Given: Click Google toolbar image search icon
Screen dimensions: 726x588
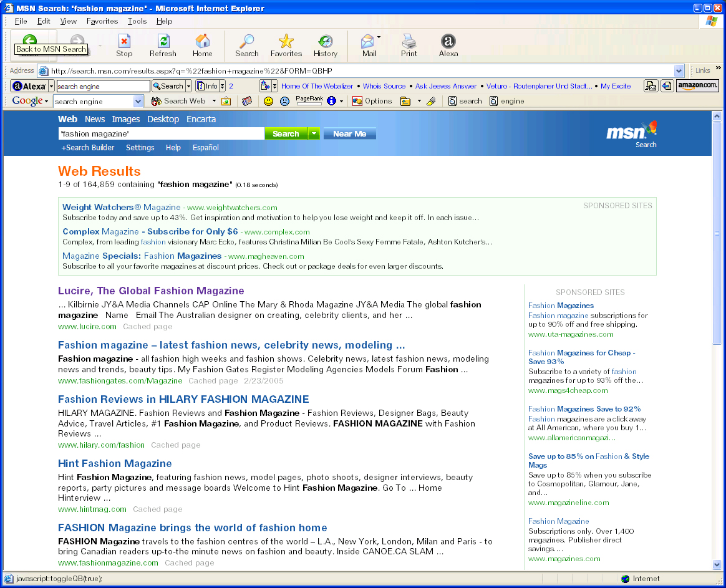Looking at the screenshot, I should click(226, 101).
